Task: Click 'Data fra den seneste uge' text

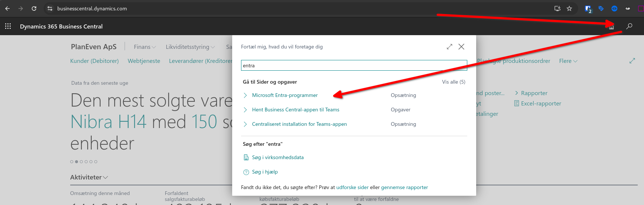Action: 100,83
